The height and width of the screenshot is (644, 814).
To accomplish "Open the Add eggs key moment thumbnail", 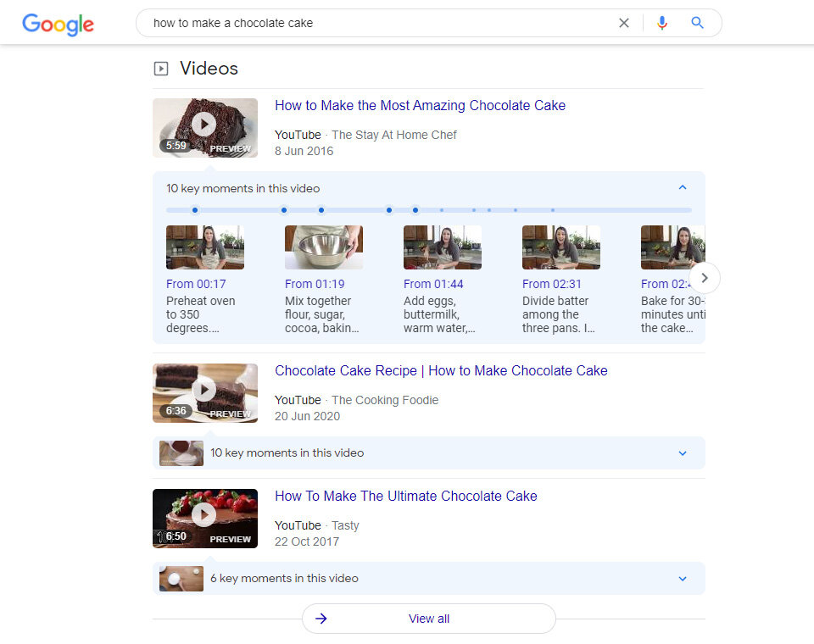I will pos(443,247).
